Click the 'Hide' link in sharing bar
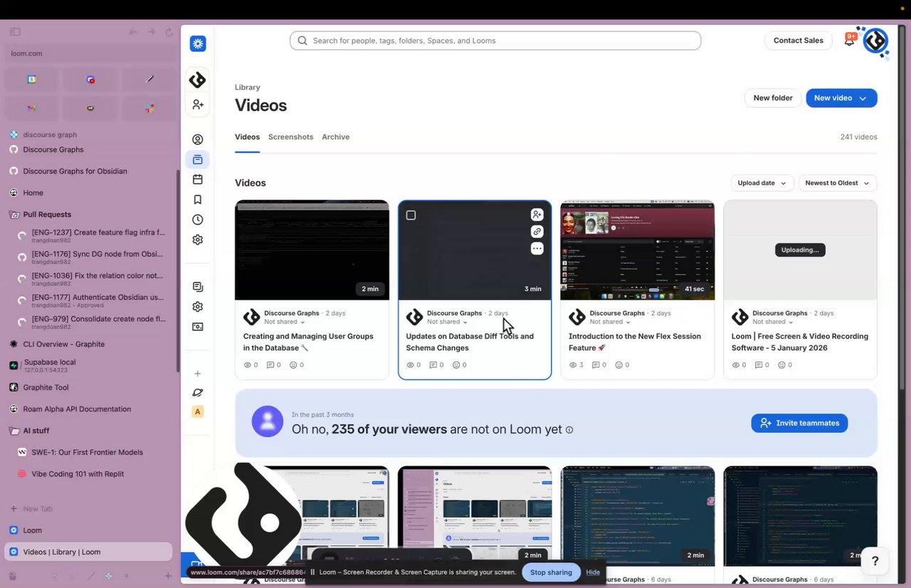 593,572
